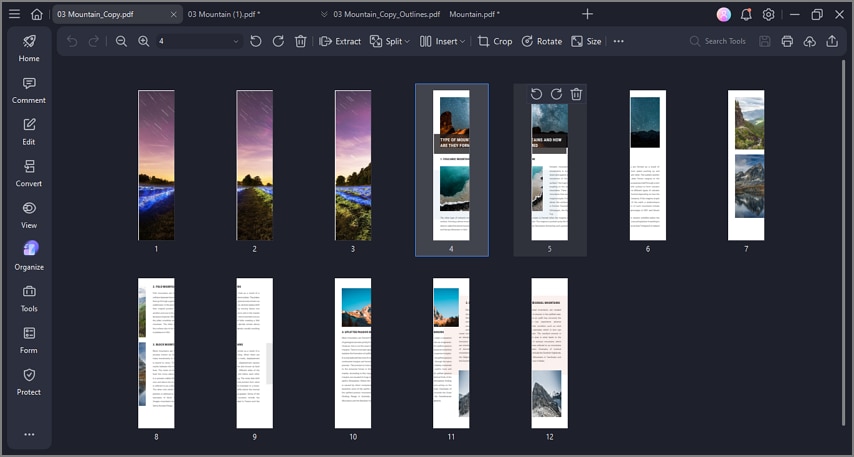Select page 12 thumbnail
This screenshot has height=457, width=854.
[550, 353]
